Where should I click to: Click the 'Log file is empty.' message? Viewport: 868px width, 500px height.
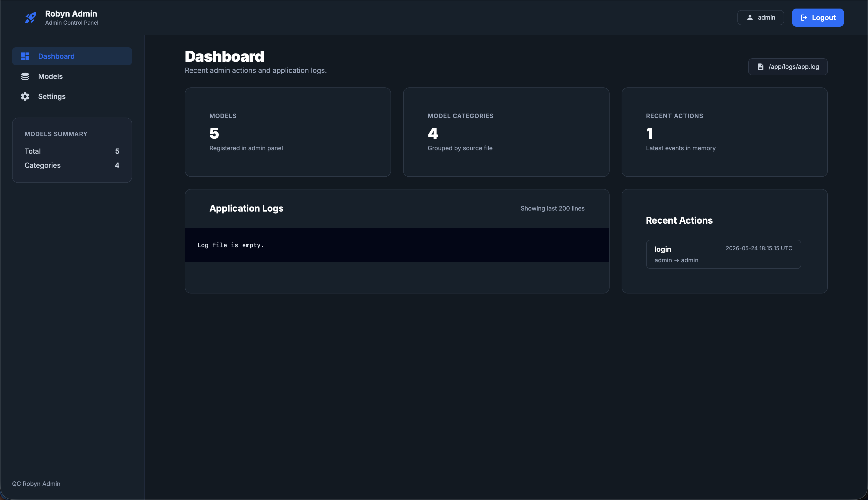(x=231, y=245)
